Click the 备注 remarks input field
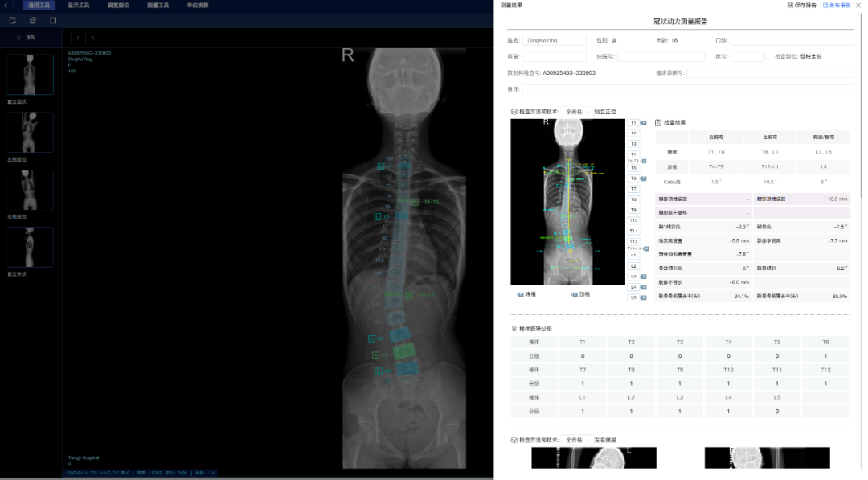 coord(688,89)
